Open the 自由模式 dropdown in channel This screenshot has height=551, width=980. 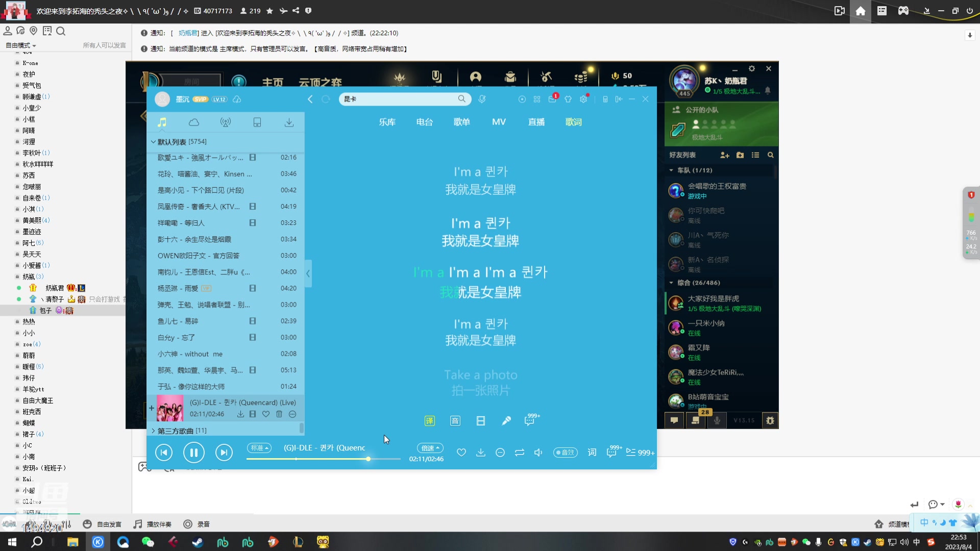tap(21, 45)
